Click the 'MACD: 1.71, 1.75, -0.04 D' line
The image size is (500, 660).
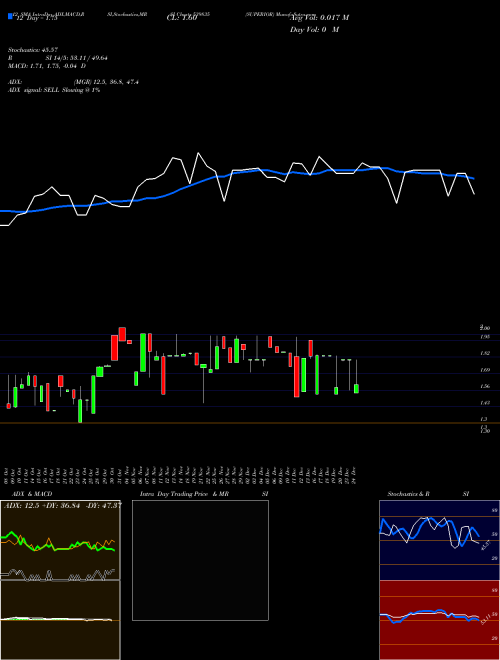click(x=47, y=66)
